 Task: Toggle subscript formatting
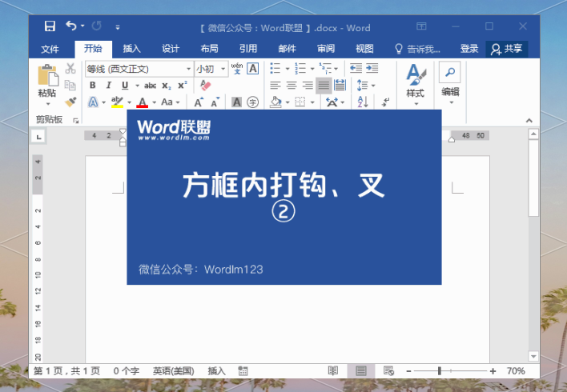coord(166,86)
